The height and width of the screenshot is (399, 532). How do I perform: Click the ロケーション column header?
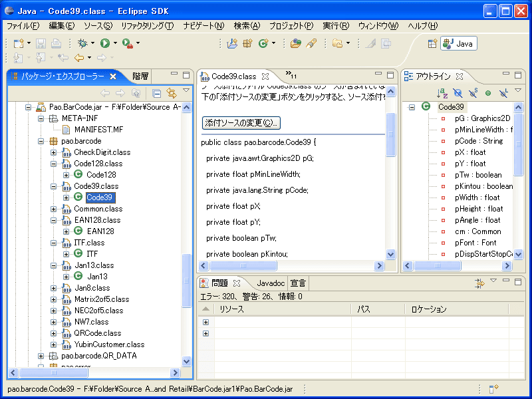(x=457, y=309)
